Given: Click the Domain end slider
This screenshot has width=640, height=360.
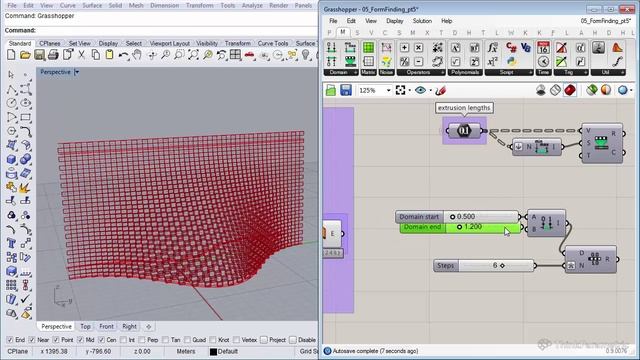Looking at the screenshot, I should click(x=461, y=227).
